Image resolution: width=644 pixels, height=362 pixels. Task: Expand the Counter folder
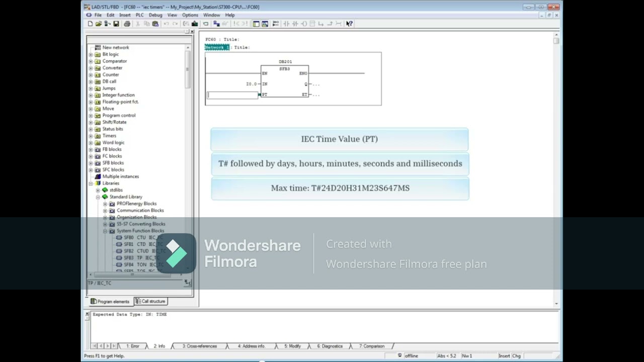pyautogui.click(x=91, y=75)
